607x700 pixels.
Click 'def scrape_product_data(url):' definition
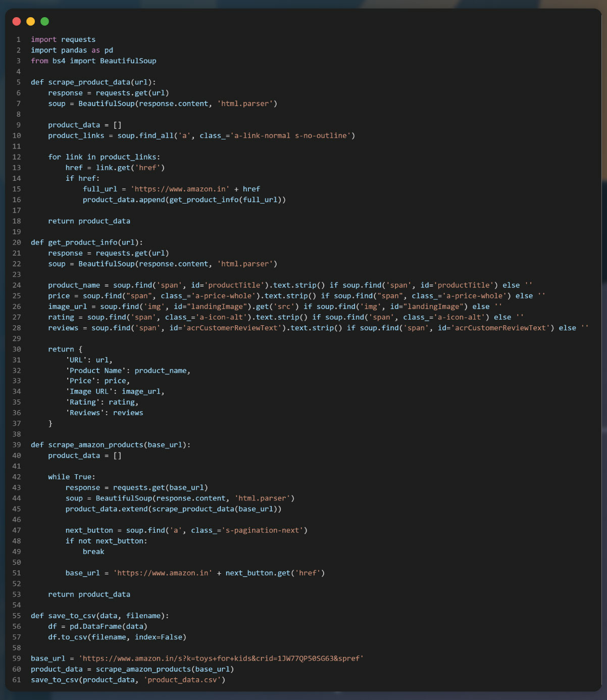pos(93,82)
